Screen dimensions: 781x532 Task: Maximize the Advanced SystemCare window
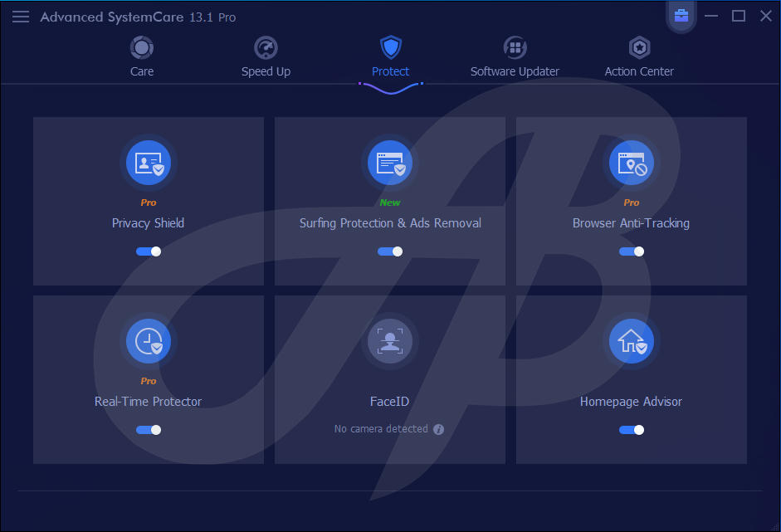739,16
